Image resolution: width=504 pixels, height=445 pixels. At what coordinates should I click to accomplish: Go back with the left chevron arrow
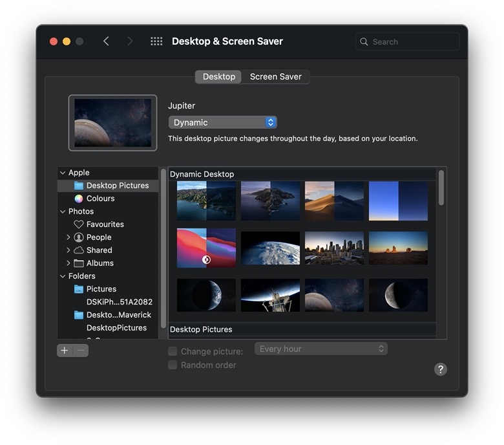(107, 41)
